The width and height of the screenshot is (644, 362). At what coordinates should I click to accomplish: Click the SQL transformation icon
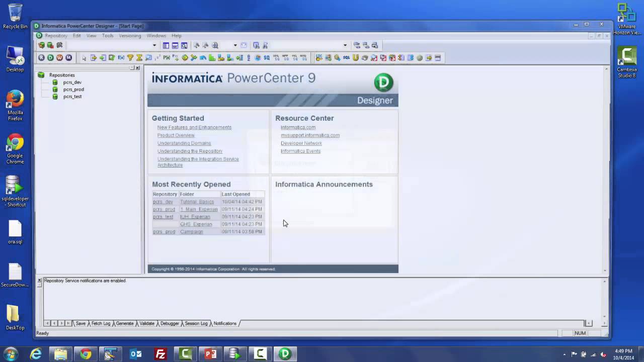346,58
